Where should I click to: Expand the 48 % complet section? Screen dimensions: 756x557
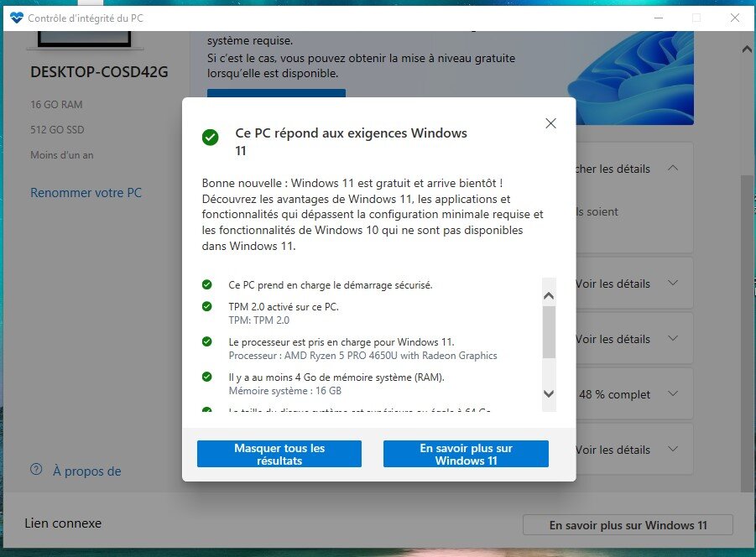(673, 393)
